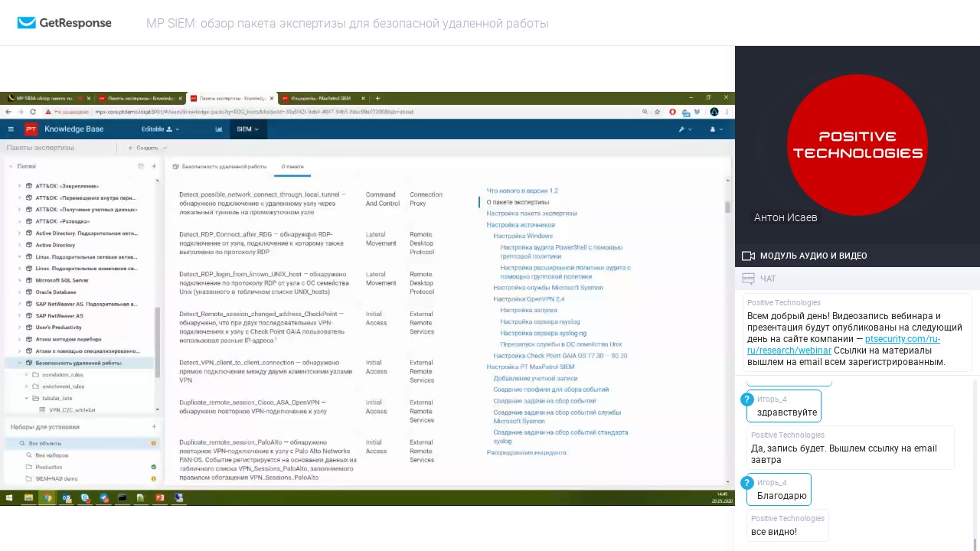The width and height of the screenshot is (980, 551).
Task: Go back in the browser
Action: point(8,112)
